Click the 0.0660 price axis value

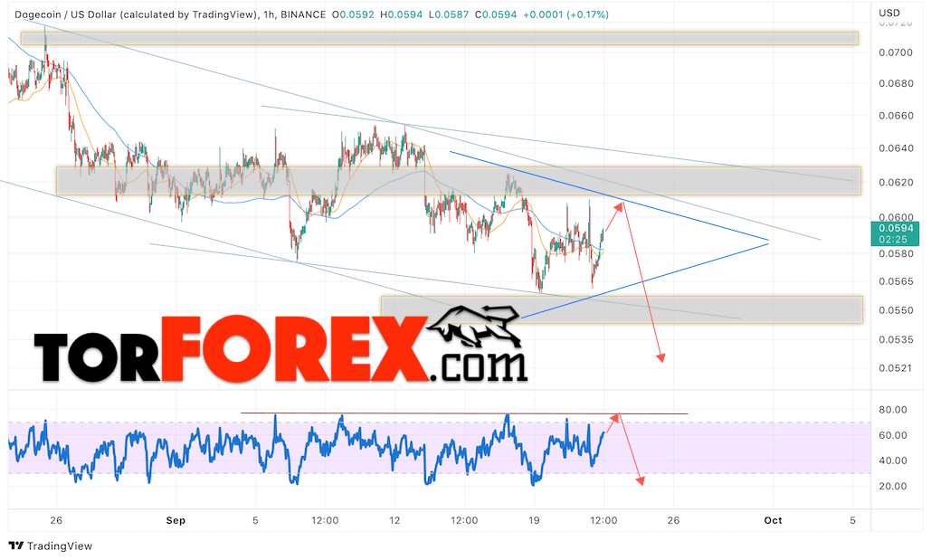896,116
